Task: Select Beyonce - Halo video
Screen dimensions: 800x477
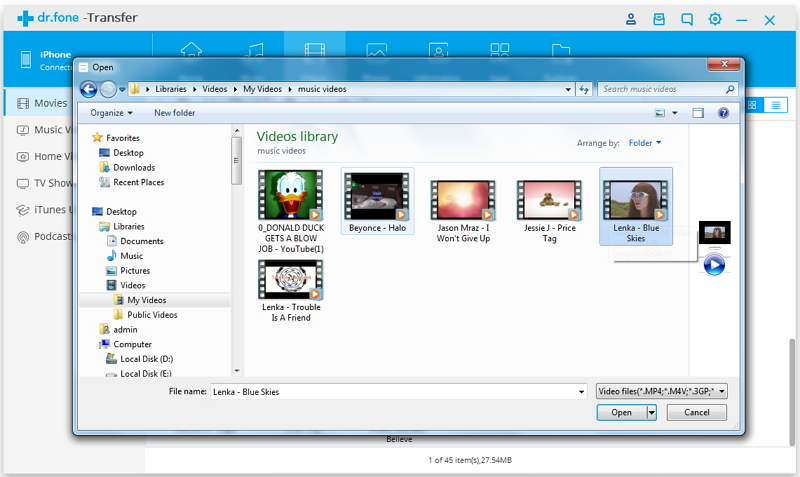Action: tap(378, 201)
